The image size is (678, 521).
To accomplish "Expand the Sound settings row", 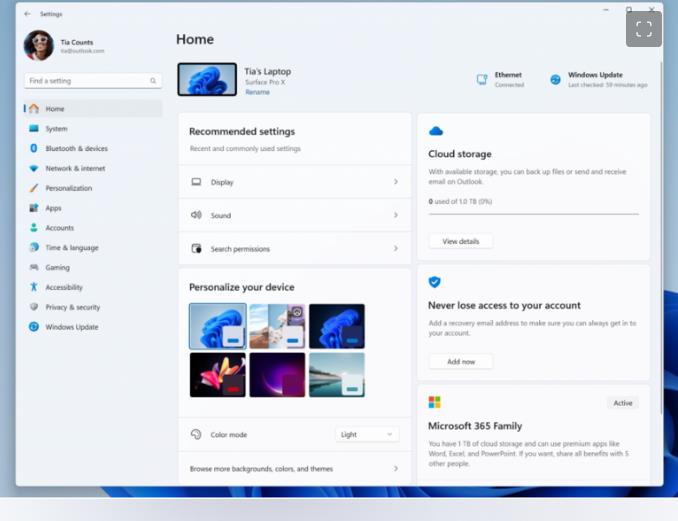I will pos(295,215).
